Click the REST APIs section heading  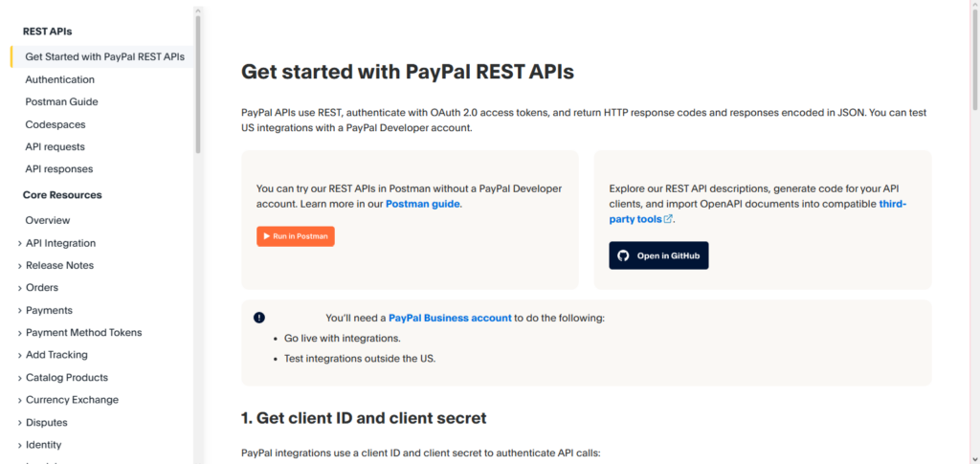coord(48,32)
